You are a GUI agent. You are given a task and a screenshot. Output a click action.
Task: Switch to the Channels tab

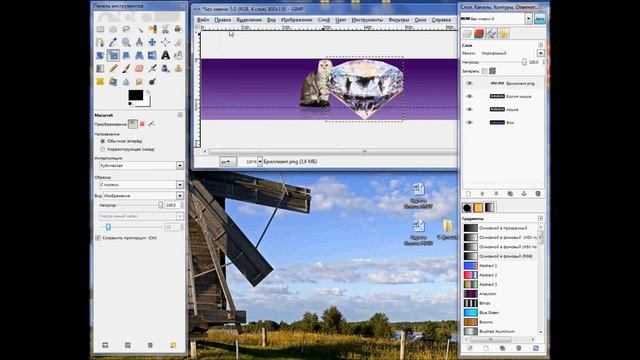[x=479, y=33]
